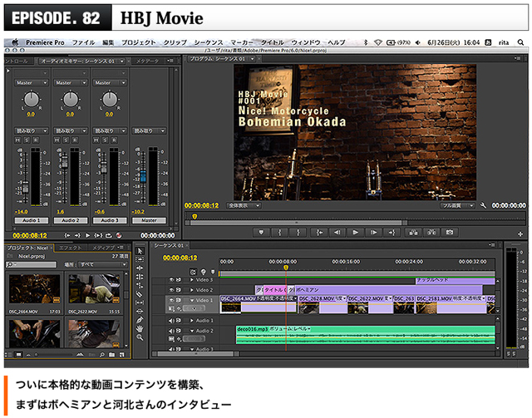Toggle Mute on Audio 1 mixer channel
Image resolution: width=532 pixels, height=418 pixels.
17,140
